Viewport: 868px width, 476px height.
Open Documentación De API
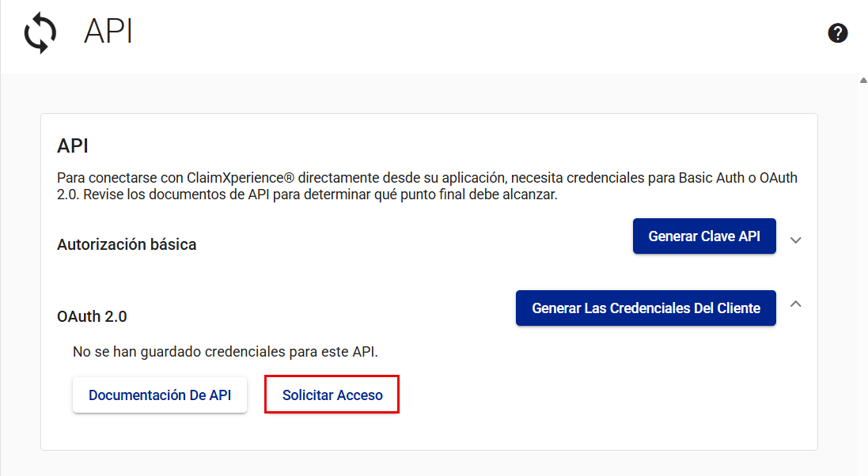click(160, 395)
